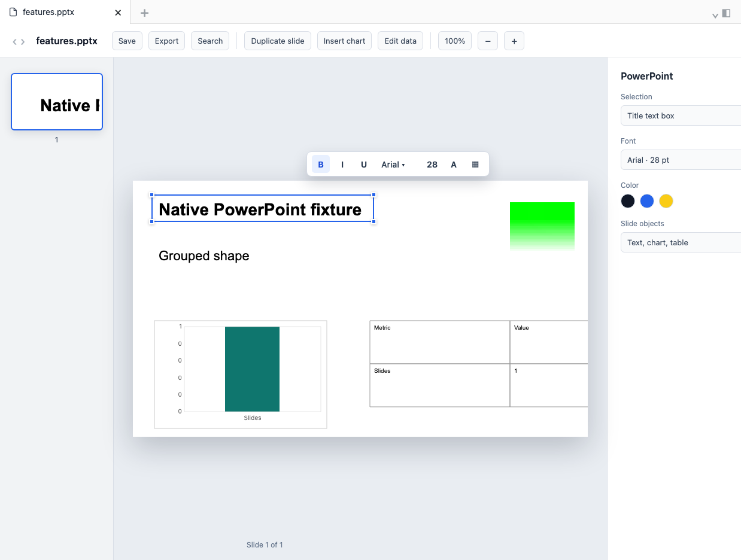
Task: Click the Slides table cell
Action: pos(440,385)
